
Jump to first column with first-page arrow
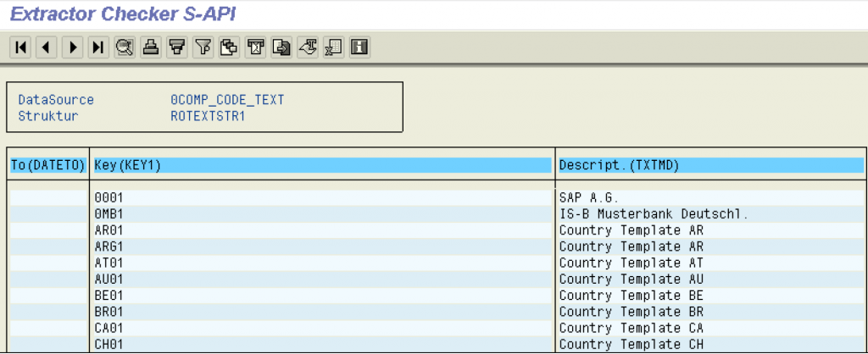20,47
